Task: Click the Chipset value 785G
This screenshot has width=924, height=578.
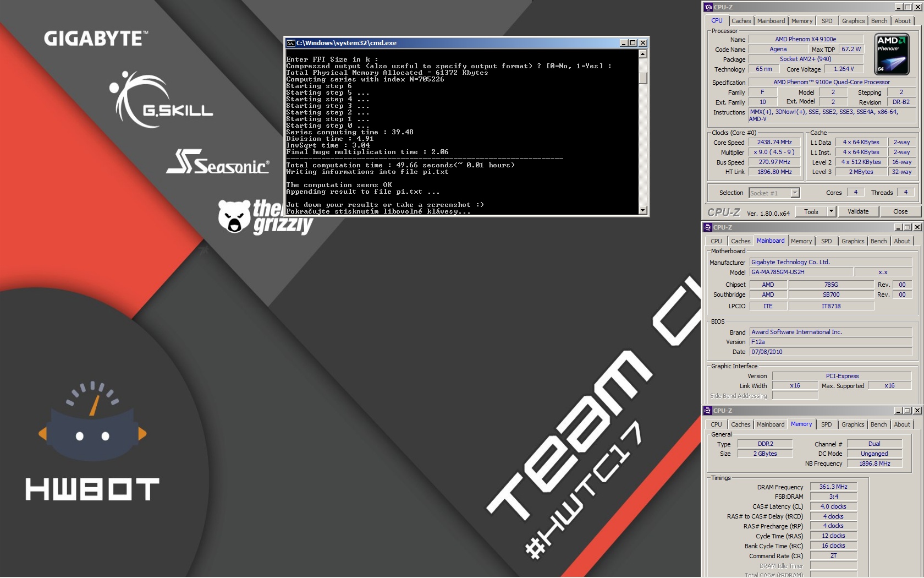Action: coord(831,285)
